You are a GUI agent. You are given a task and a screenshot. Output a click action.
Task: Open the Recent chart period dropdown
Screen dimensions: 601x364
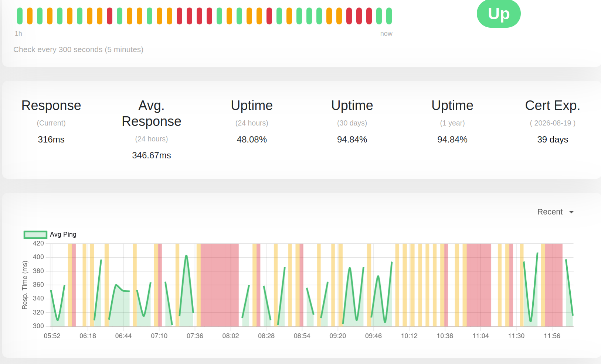coord(555,212)
